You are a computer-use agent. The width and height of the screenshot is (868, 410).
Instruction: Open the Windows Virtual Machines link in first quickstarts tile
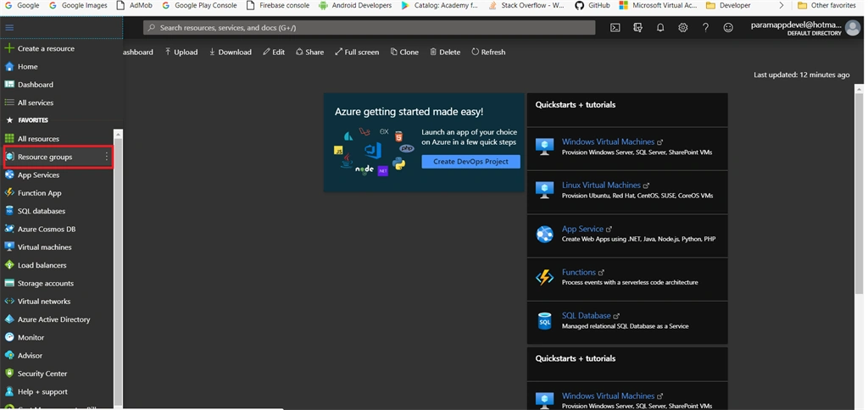(608, 141)
